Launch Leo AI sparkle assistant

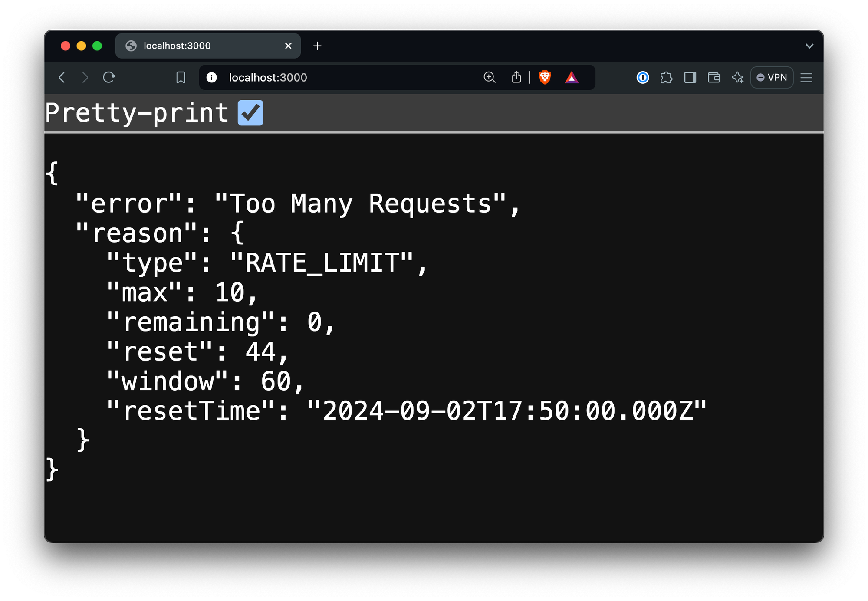(x=737, y=78)
